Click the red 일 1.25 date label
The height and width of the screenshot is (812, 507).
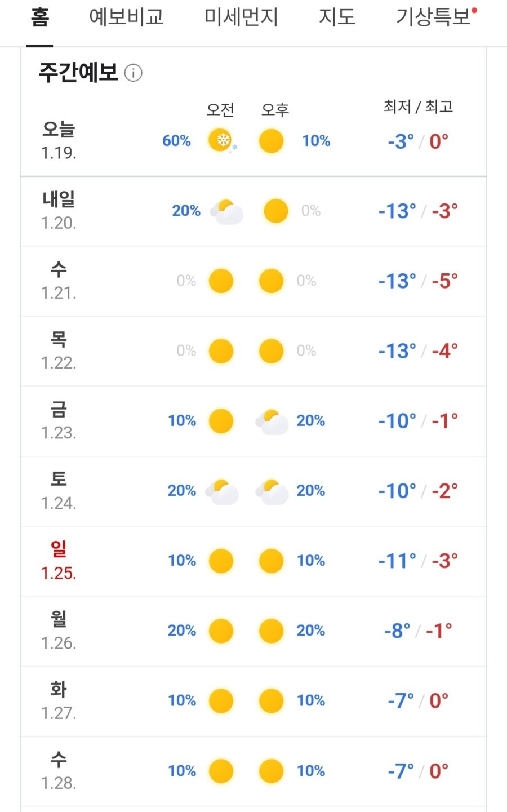[x=59, y=561]
